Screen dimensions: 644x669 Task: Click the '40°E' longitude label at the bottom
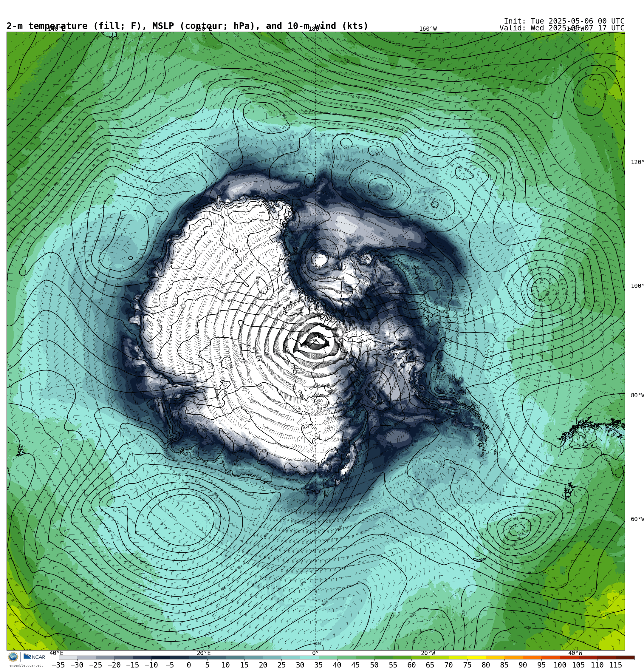56,653
